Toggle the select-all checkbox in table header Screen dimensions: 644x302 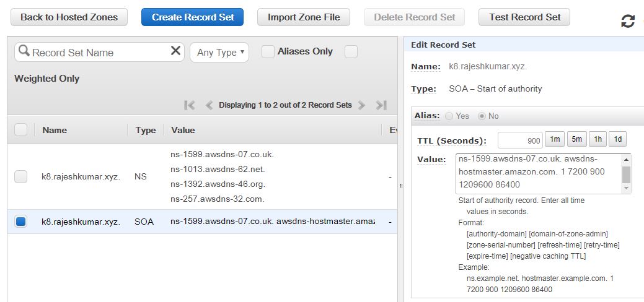(x=21, y=130)
